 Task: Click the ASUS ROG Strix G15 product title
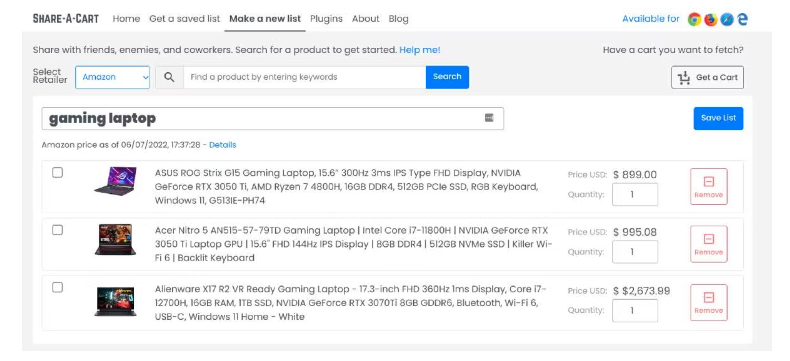pyautogui.click(x=347, y=187)
